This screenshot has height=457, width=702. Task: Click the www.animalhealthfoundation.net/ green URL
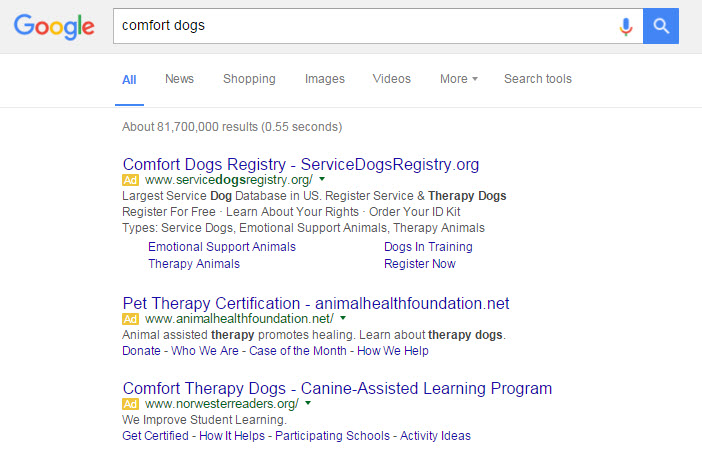pos(239,319)
